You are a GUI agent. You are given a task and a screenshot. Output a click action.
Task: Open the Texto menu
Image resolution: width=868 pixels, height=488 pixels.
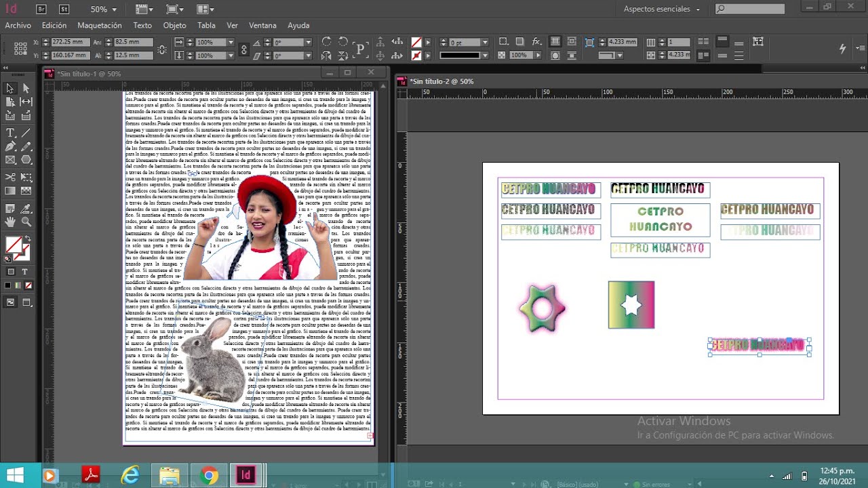(x=142, y=25)
